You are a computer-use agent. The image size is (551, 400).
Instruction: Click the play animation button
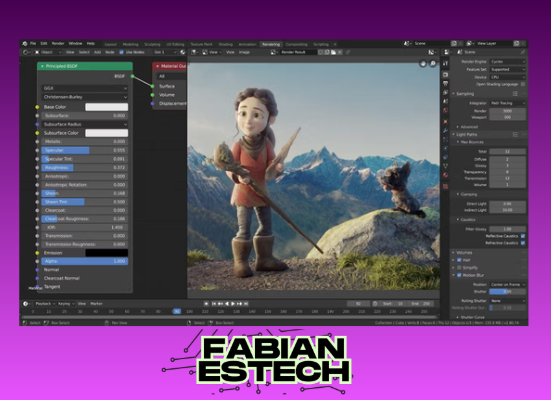tap(233, 304)
